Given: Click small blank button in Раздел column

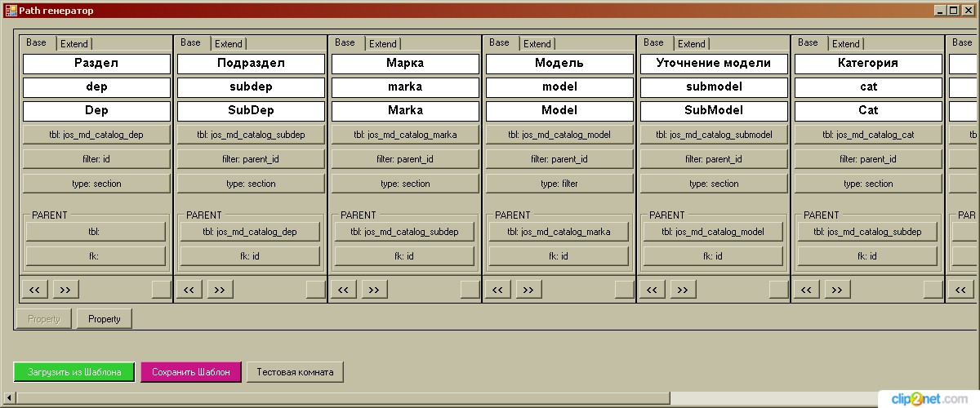Looking at the screenshot, I should pyautogui.click(x=162, y=289).
